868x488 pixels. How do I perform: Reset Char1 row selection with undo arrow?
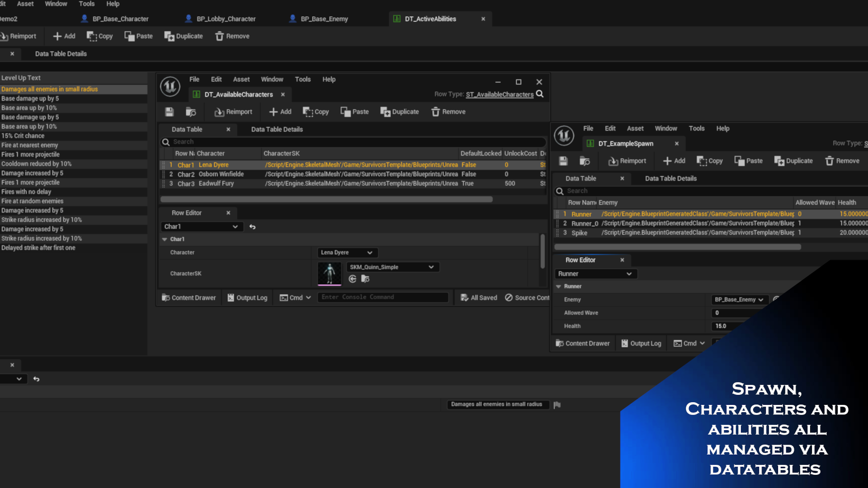pyautogui.click(x=253, y=227)
